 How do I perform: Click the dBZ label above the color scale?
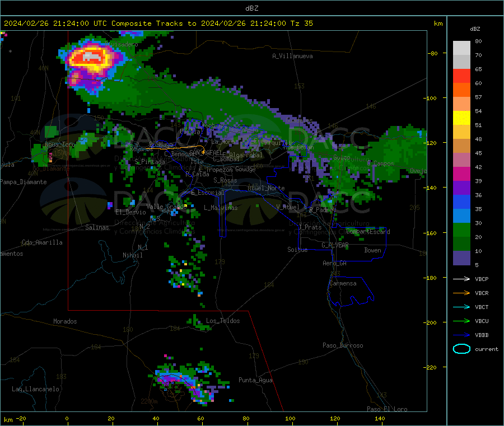coord(475,29)
